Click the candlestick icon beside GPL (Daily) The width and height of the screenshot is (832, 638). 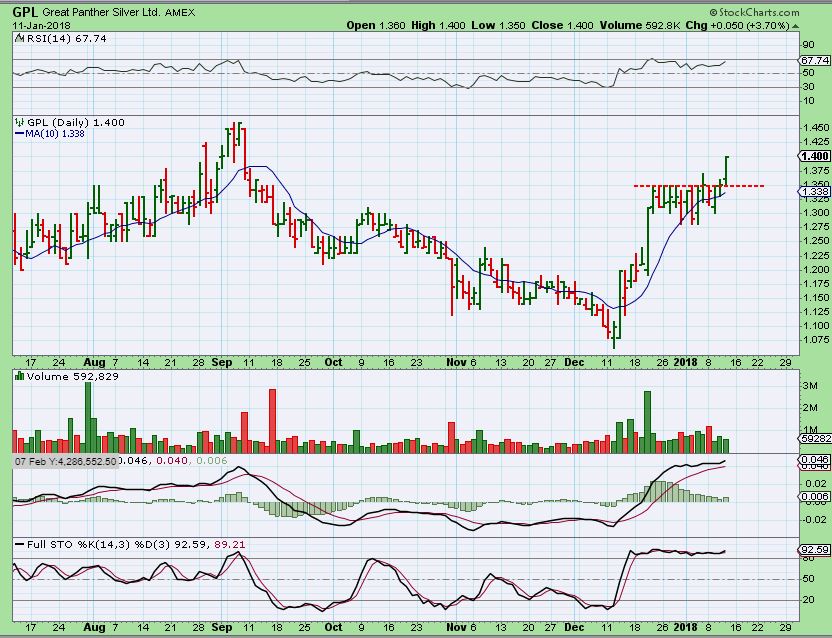(17, 122)
